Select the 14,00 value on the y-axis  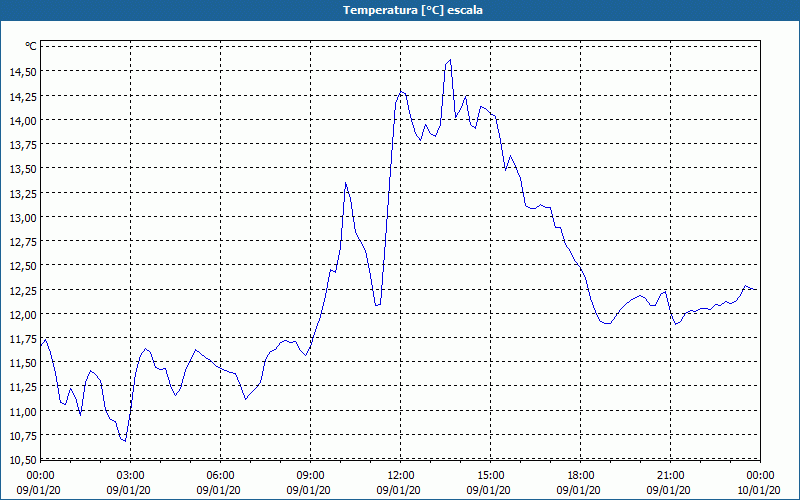[x=23, y=120]
